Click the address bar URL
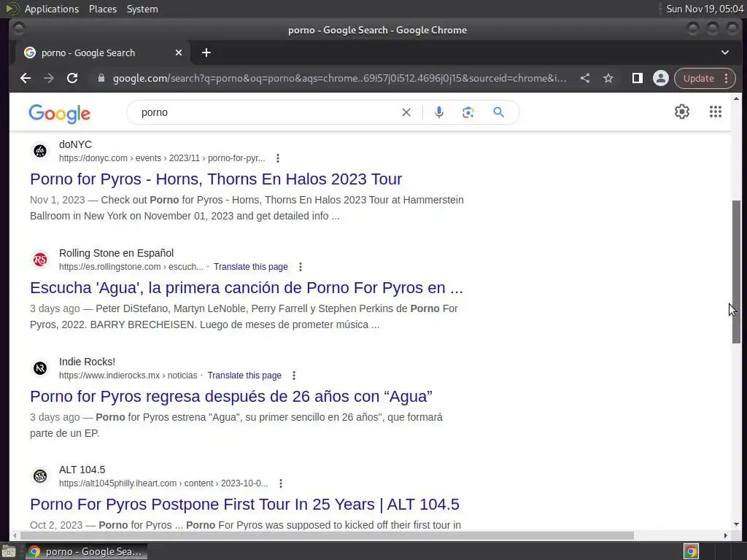747x560 pixels. (339, 78)
